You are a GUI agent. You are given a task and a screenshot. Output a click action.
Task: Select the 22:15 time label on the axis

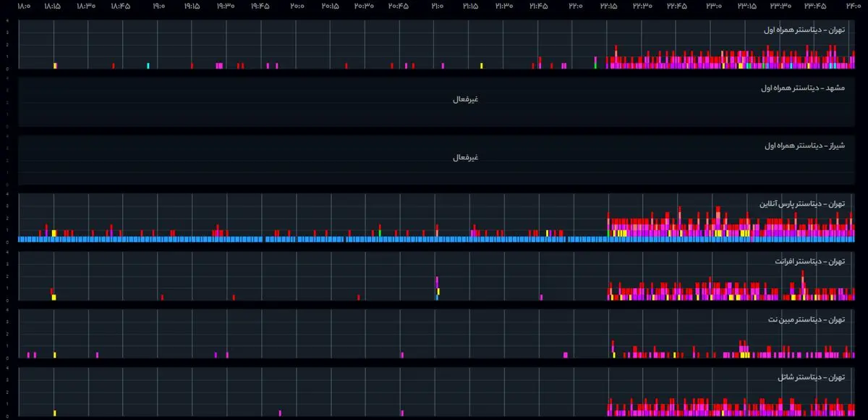pyautogui.click(x=608, y=6)
